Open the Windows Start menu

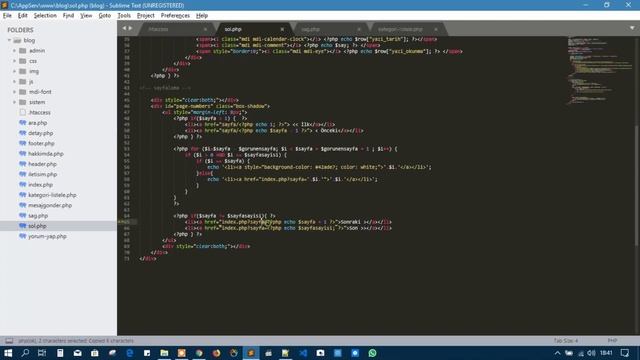(8, 353)
